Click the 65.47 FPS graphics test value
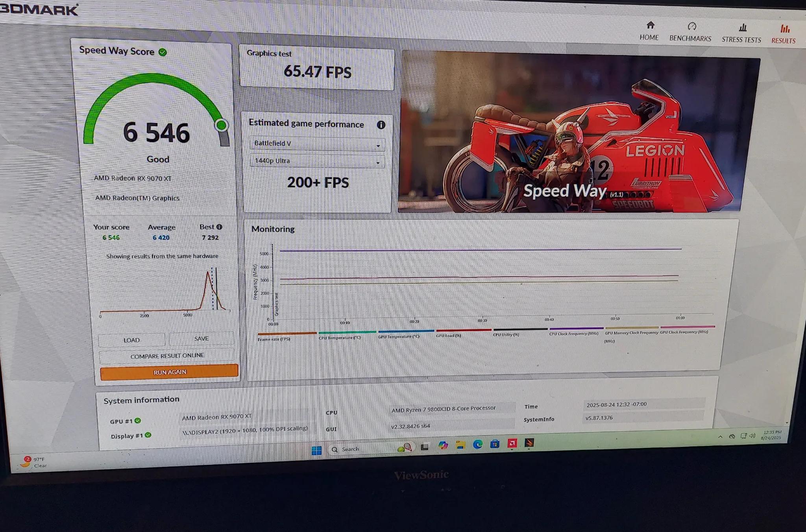 [318, 72]
